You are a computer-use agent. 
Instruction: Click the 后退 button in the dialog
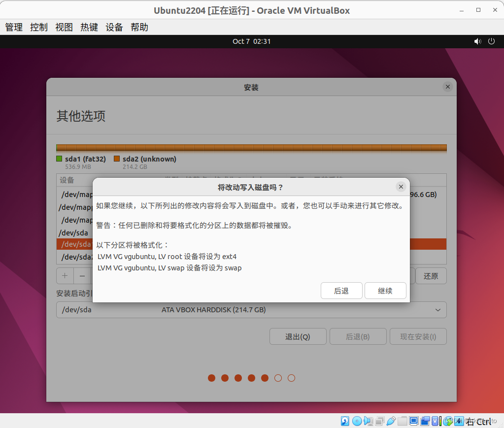341,291
